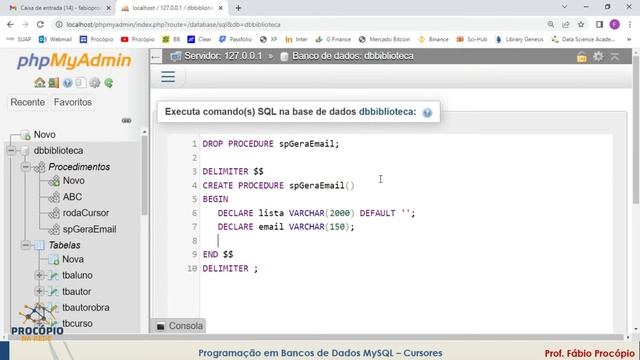
Task: Click the back arrow beside Servidor breadcrumb
Action: (x=156, y=57)
